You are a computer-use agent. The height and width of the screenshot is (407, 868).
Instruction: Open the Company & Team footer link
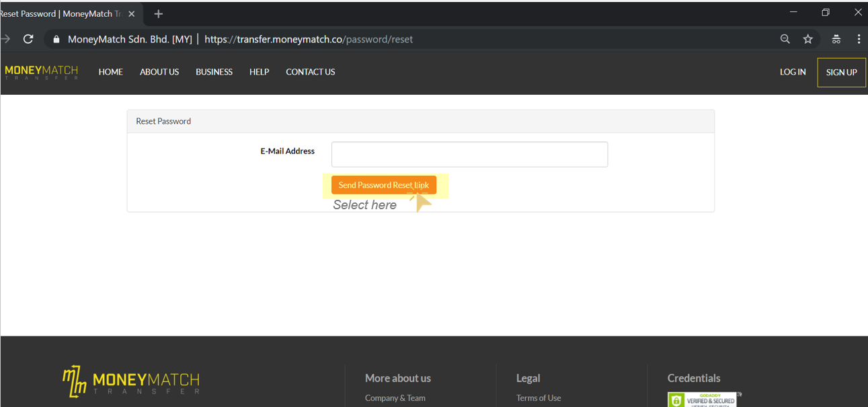point(395,398)
